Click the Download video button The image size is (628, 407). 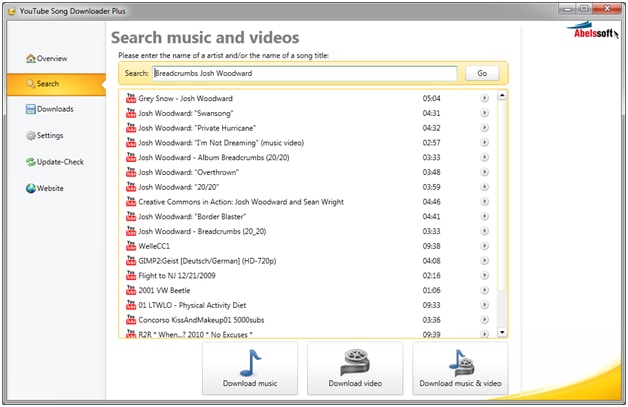click(355, 369)
